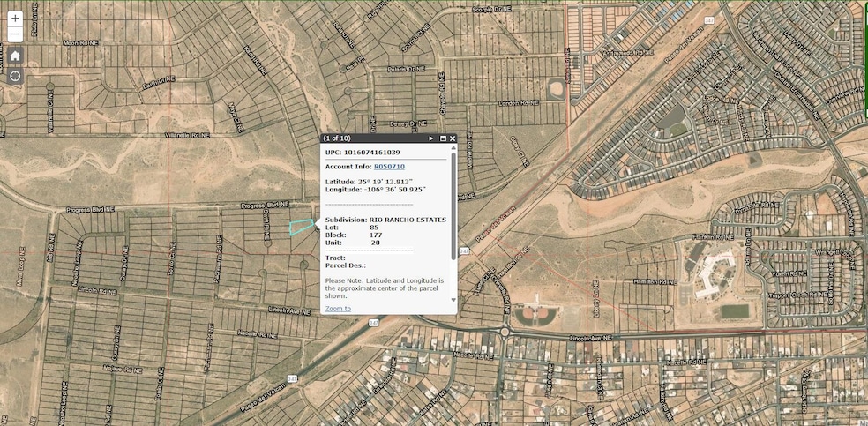Click popup scrollbar down arrow

point(454,300)
